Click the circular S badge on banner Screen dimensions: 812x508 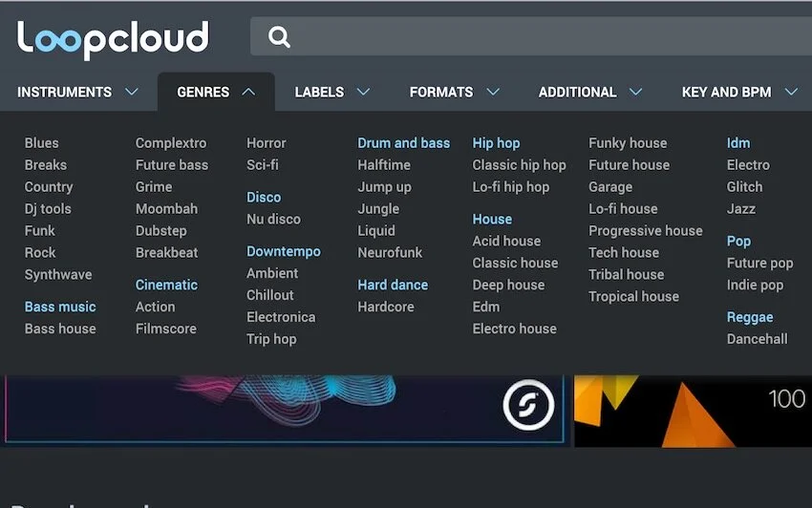click(528, 405)
